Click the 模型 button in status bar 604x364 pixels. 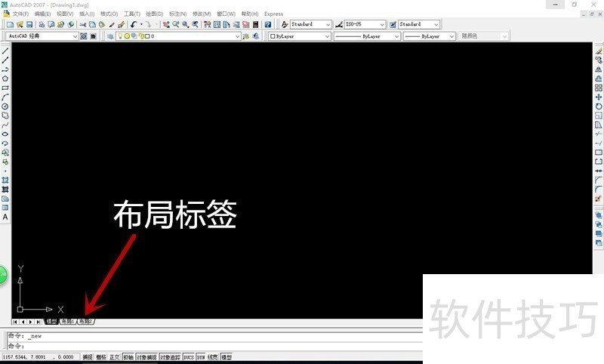(x=226, y=357)
